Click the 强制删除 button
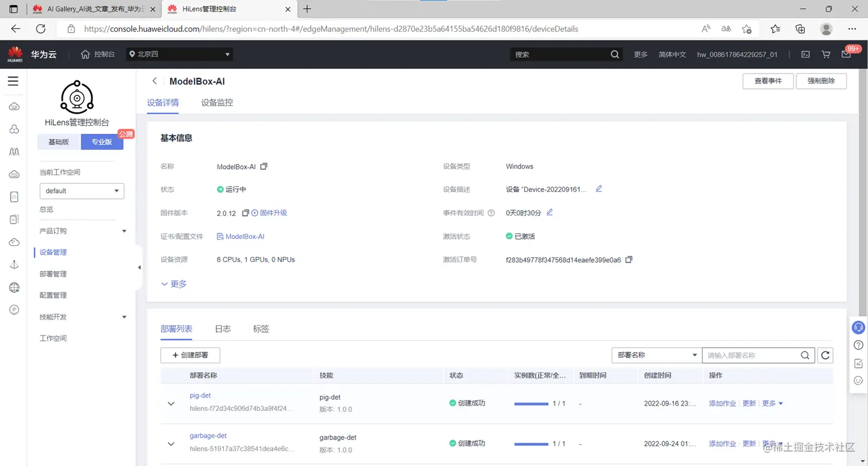Screen dimensions: 868x466 821,81
